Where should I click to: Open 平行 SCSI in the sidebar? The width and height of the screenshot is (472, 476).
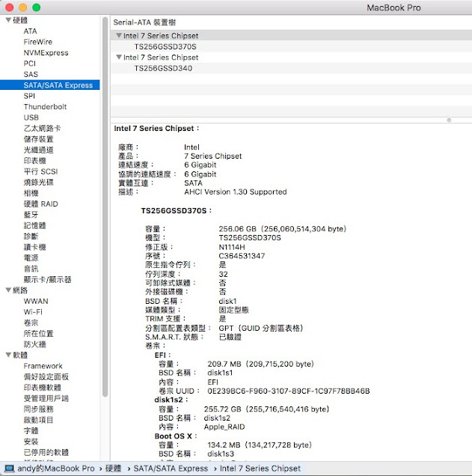coord(40,171)
